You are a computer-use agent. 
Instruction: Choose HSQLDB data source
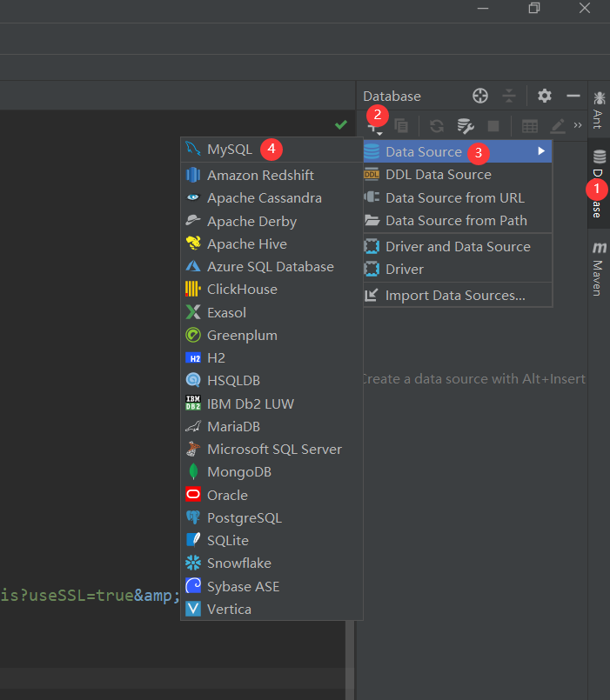point(271,381)
